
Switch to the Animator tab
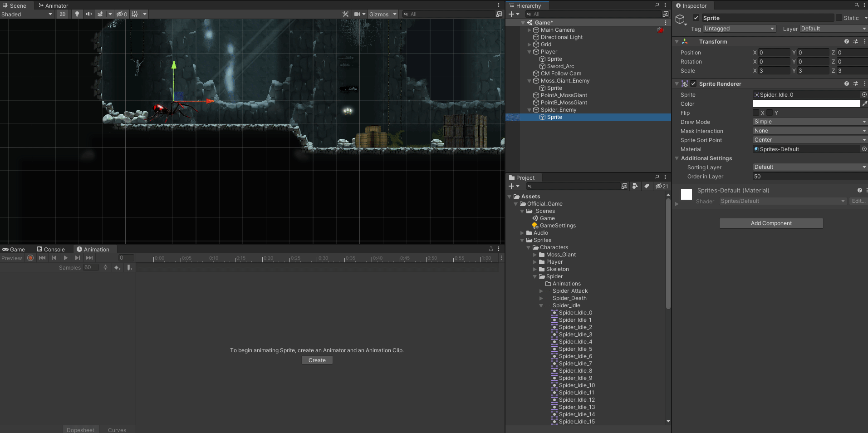click(53, 5)
